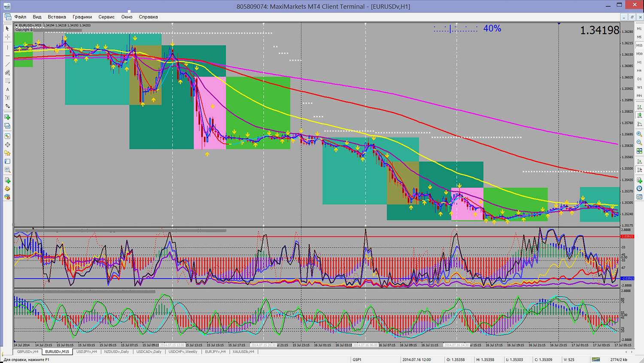Switch to XAUUSDb,H4 chart tab
The width and height of the screenshot is (644, 363).
coord(243,351)
